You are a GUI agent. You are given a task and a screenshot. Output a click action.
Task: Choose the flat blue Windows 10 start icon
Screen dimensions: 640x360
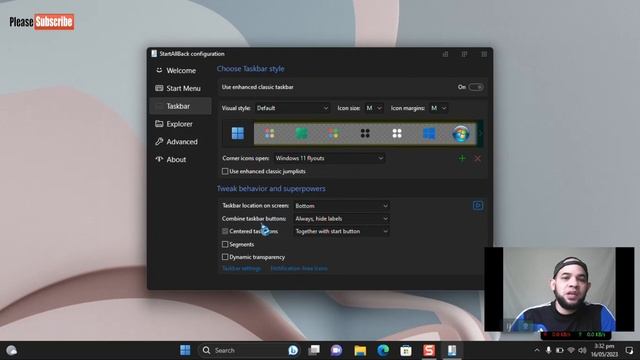pyautogui.click(x=429, y=133)
